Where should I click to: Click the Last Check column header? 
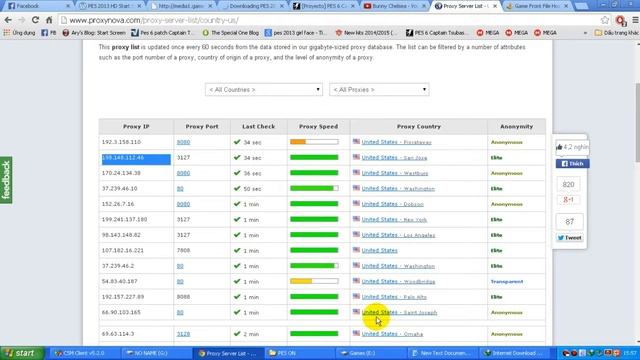(258, 127)
